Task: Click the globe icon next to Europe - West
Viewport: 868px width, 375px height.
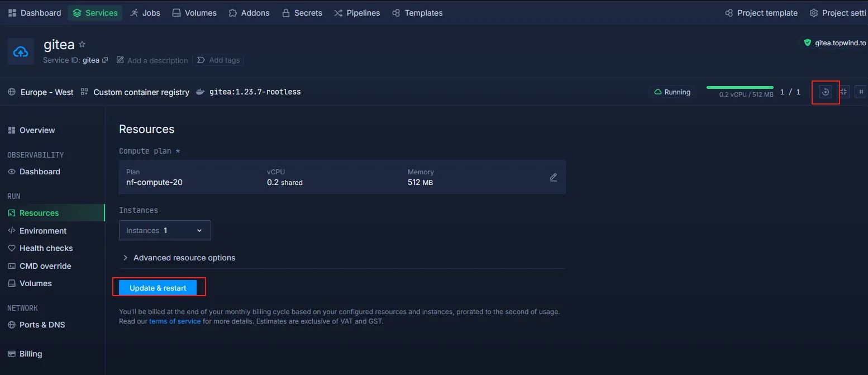Action: click(x=12, y=92)
